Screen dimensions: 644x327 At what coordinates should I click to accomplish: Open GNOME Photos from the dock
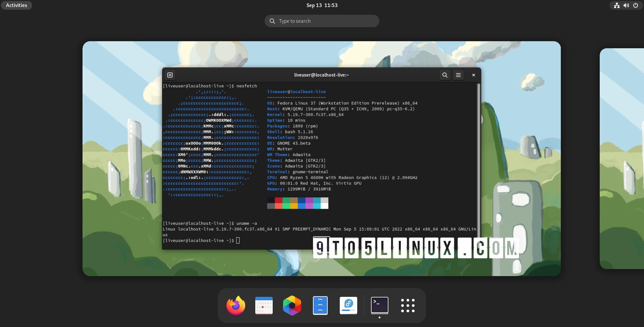[x=292, y=305]
